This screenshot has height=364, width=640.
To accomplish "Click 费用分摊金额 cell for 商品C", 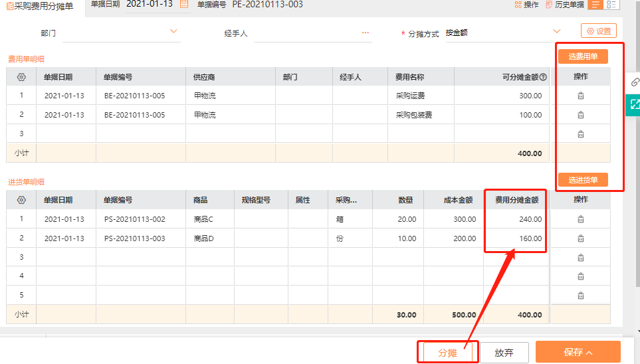I will (516, 219).
